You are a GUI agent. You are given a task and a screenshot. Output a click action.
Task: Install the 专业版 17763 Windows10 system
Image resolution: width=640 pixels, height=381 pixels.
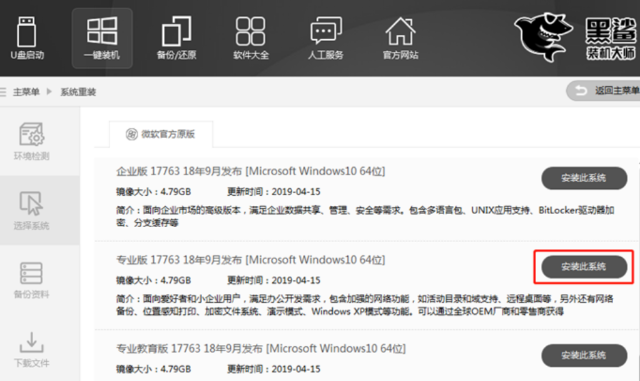[x=584, y=267]
